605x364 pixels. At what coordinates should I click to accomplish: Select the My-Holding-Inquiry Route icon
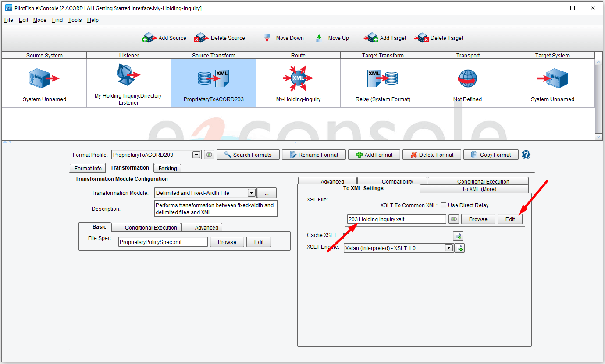[x=298, y=78]
